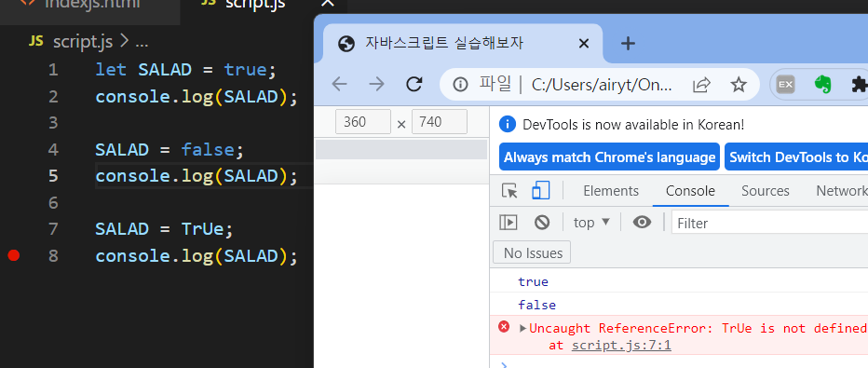
Task: Click Chrome back arrow button
Action: (x=339, y=84)
